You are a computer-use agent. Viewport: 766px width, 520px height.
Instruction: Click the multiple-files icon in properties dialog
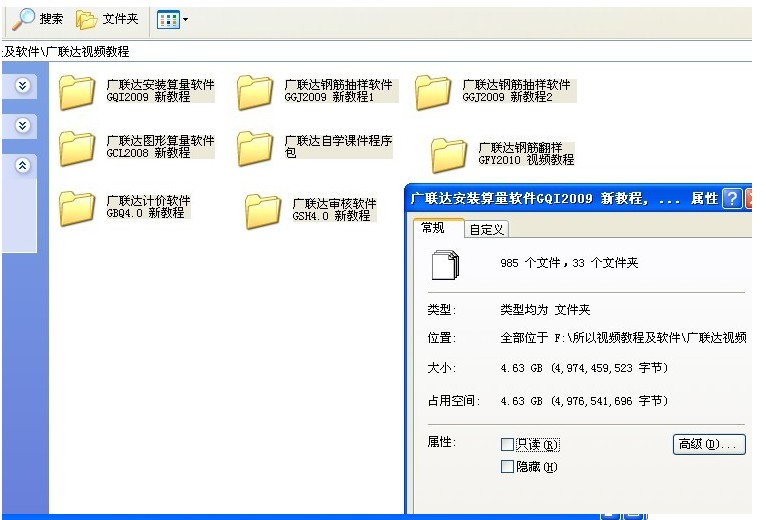[446, 265]
